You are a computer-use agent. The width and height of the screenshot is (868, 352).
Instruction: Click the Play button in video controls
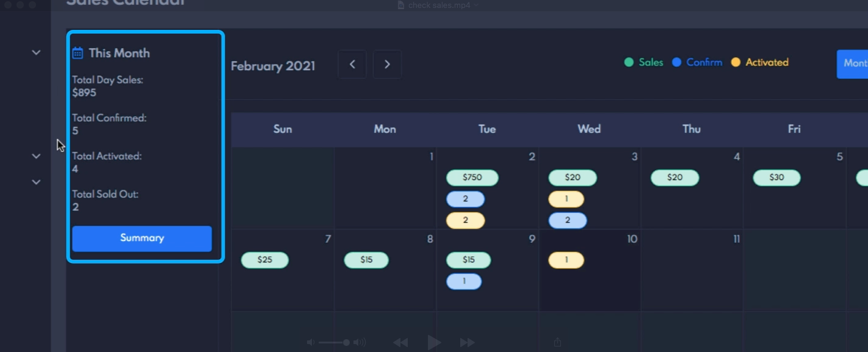pos(434,342)
